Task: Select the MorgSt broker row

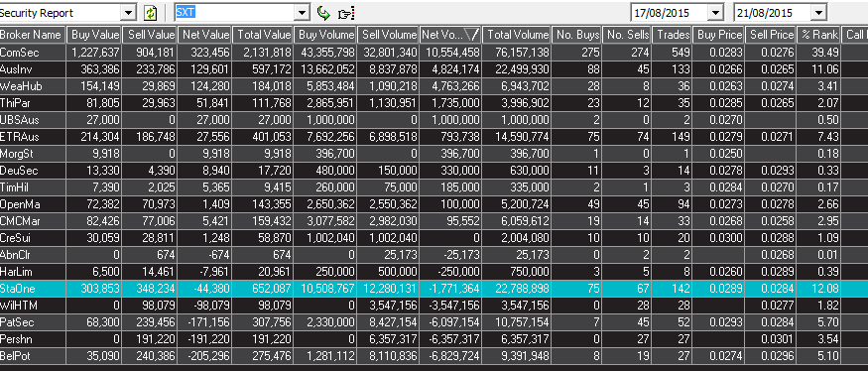Action: tap(434, 154)
